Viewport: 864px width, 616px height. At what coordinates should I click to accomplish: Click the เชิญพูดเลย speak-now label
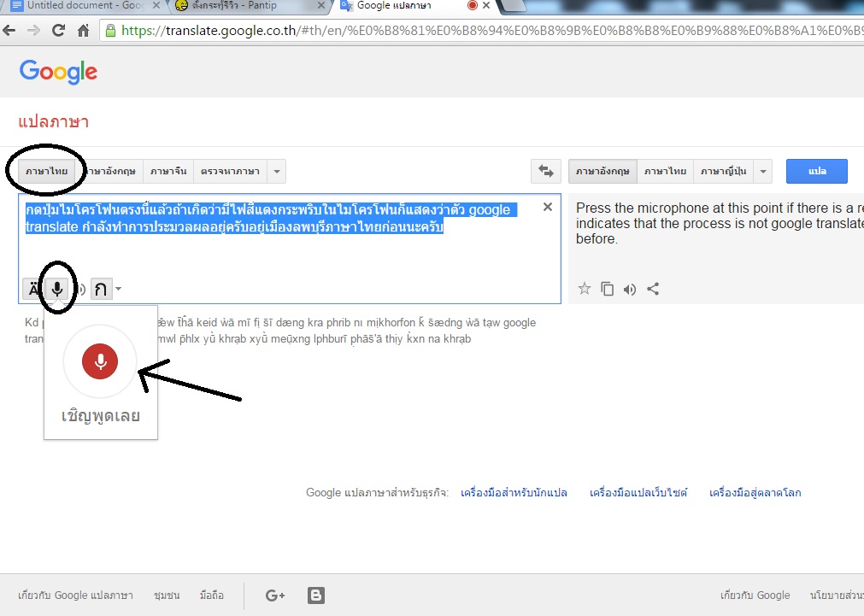tap(100, 415)
